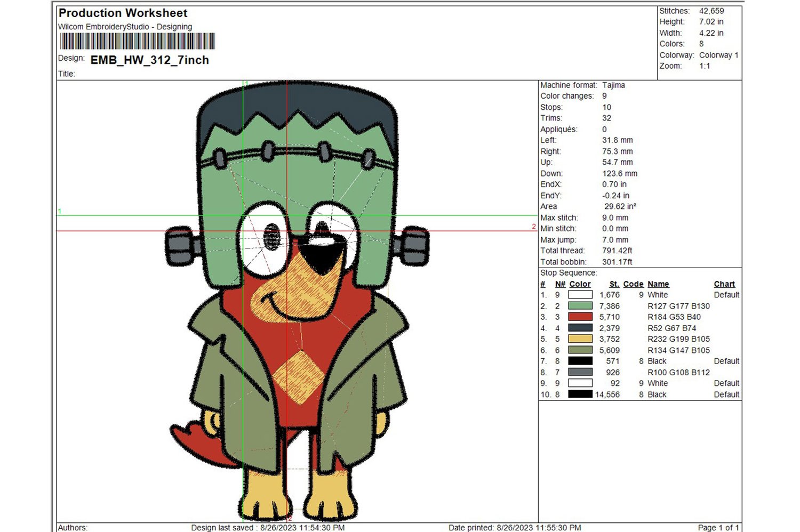This screenshot has height=532, width=800.
Task: Click the "Title:" field label
Action: [x=66, y=74]
